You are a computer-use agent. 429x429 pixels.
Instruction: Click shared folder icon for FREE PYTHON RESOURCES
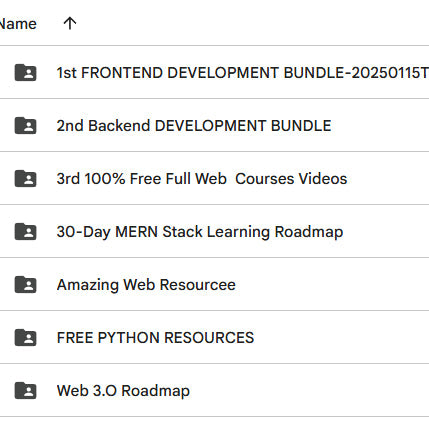coord(25,338)
